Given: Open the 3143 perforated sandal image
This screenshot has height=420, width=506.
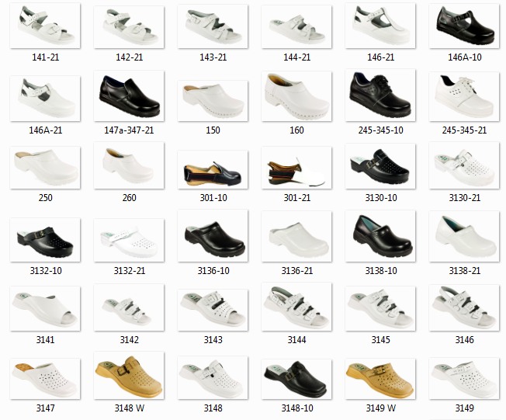Looking at the screenshot, I should tap(213, 310).
